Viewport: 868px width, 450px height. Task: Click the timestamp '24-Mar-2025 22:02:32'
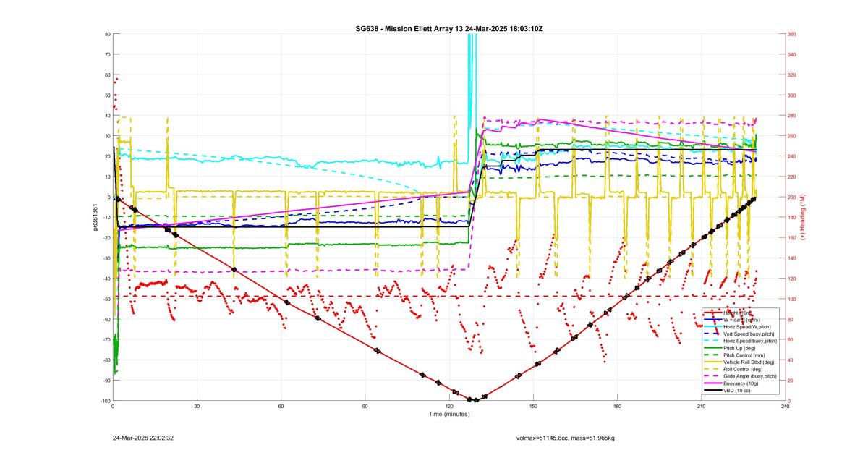tap(142, 438)
